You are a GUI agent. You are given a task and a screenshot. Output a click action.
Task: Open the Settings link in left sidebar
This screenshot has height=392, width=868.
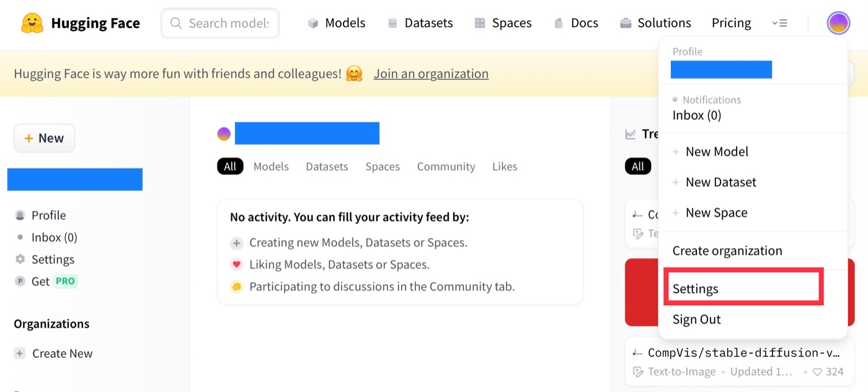click(53, 259)
